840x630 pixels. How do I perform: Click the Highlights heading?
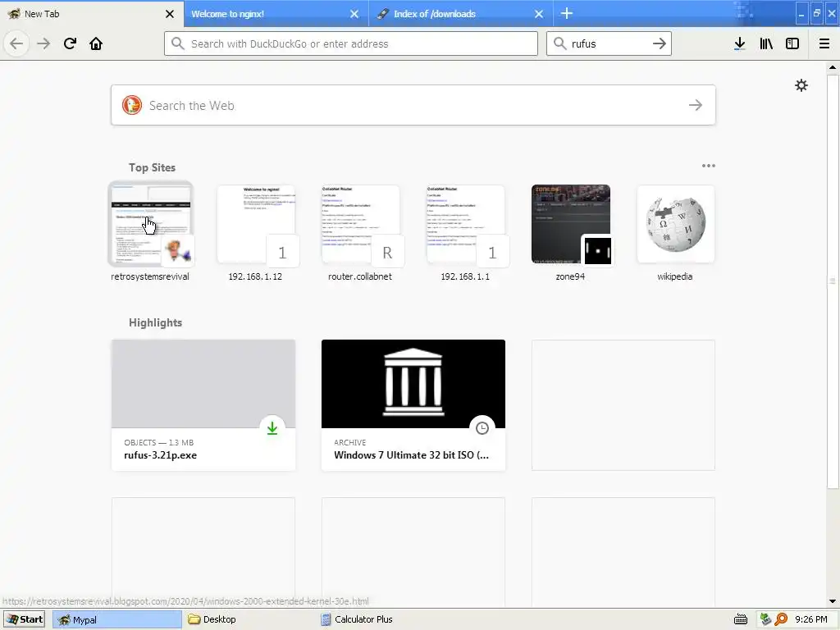tap(155, 322)
